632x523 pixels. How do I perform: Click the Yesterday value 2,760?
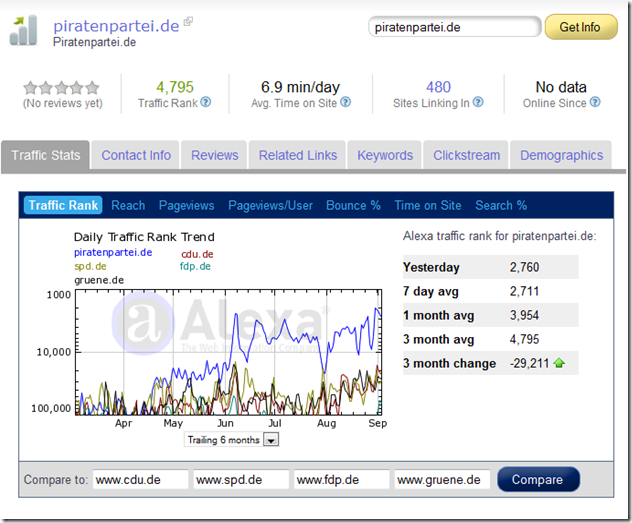(524, 267)
